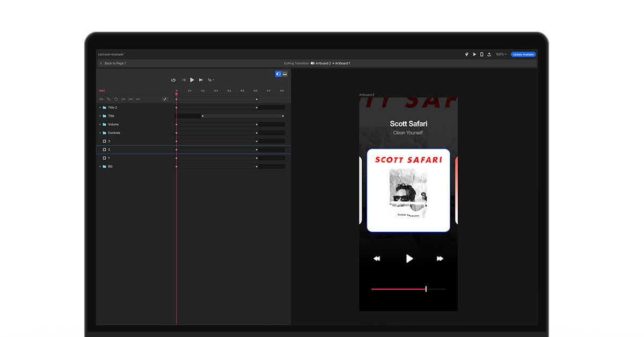Click the Scott Safari title text
644x337 pixels.
(x=408, y=124)
